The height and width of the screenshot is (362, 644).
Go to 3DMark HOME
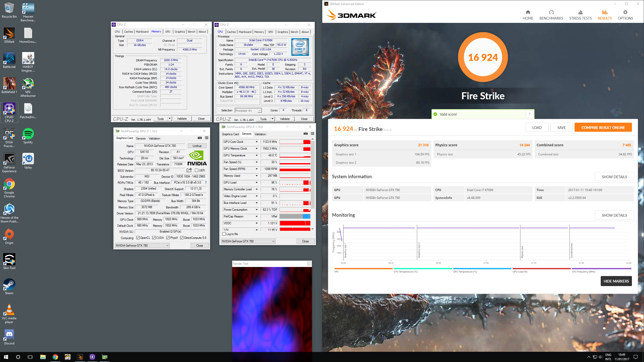[x=528, y=15]
